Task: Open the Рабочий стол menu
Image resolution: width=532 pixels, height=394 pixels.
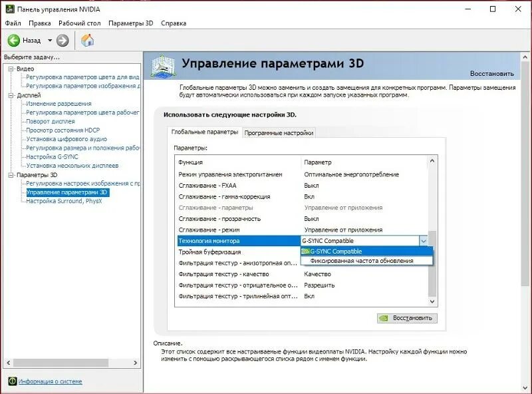Action: [79, 23]
